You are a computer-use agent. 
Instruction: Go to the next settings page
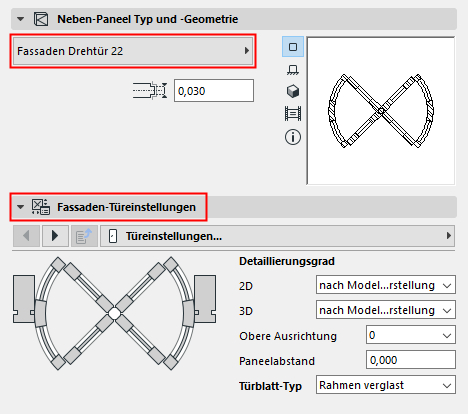[x=55, y=236]
